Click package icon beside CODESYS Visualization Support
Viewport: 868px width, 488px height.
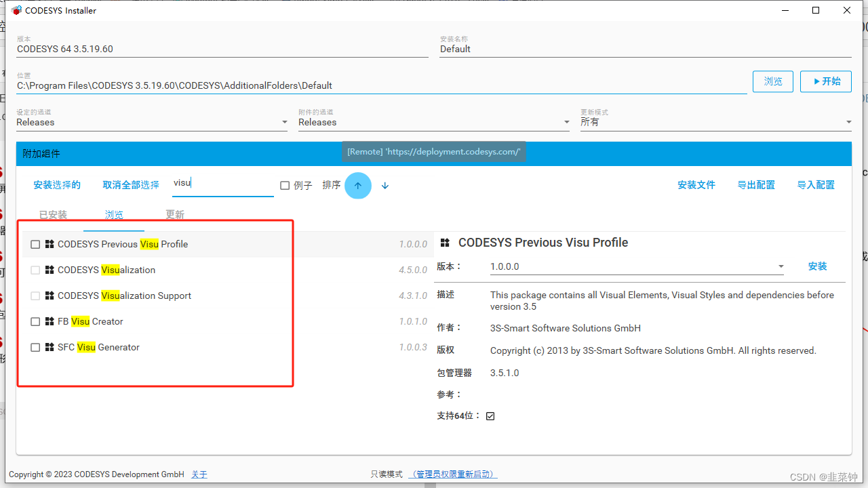coord(50,296)
